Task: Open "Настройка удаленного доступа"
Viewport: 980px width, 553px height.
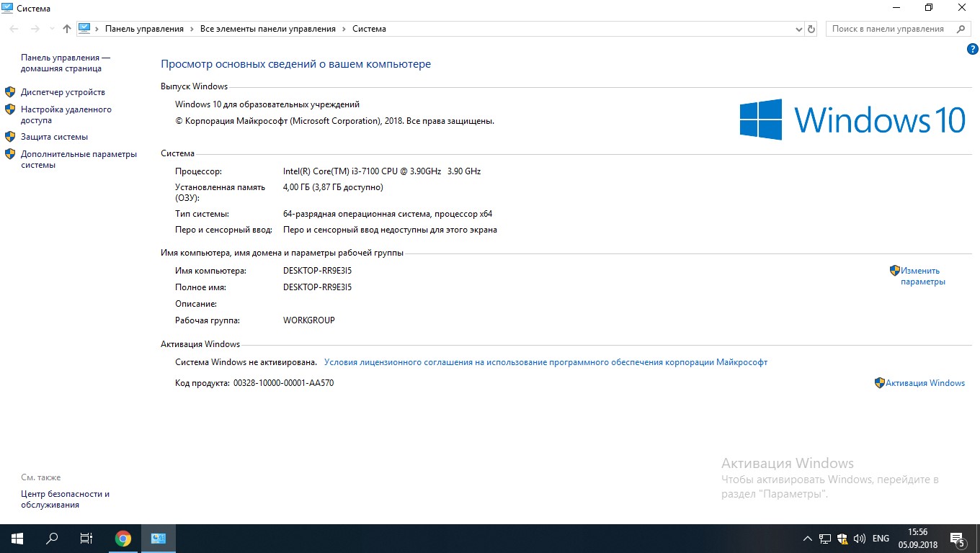Action: (66, 115)
